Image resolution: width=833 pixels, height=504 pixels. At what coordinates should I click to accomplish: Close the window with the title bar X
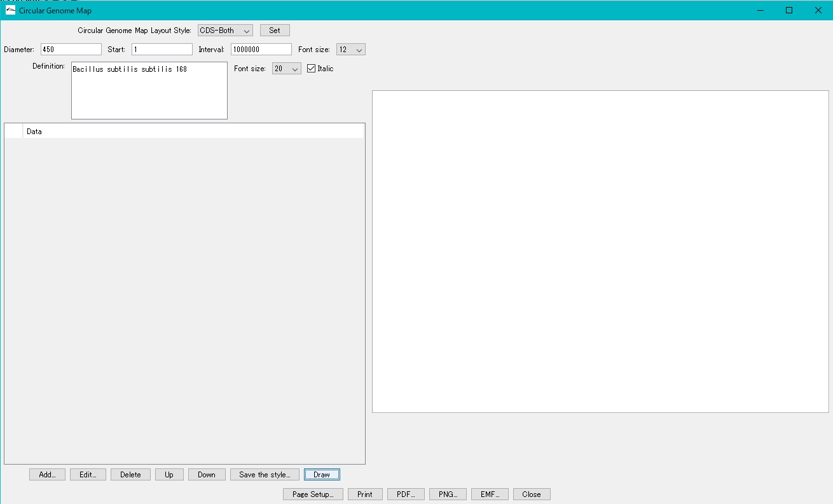tap(818, 10)
